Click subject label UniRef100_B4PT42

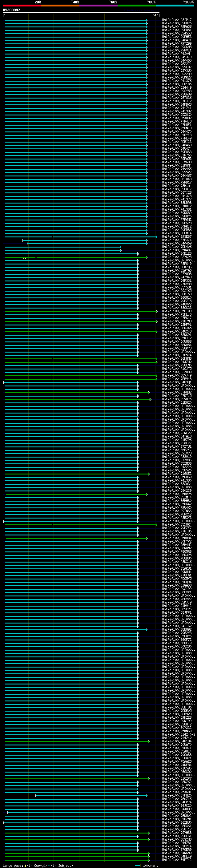tap(177, 860)
